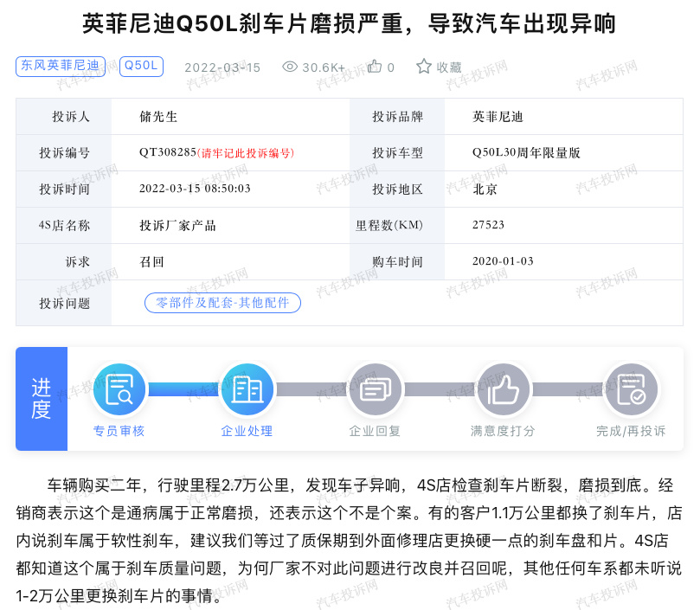Viewport: 700px width, 610px height.
Task: Click the 投诉车型 column label
Action: click(398, 153)
